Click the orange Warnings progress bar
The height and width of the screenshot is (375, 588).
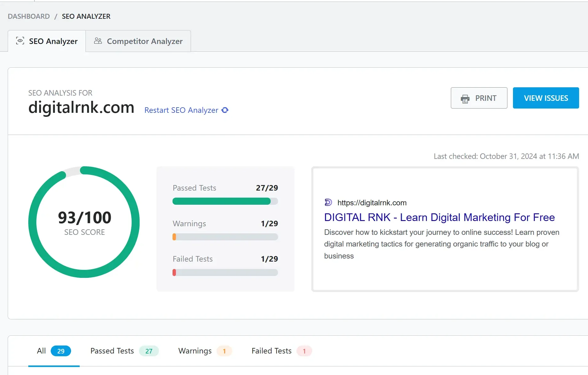pyautogui.click(x=225, y=237)
